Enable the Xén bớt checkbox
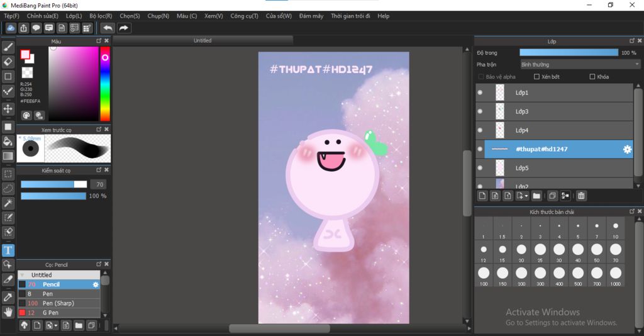Screen dimensions: 644x336 536,77
